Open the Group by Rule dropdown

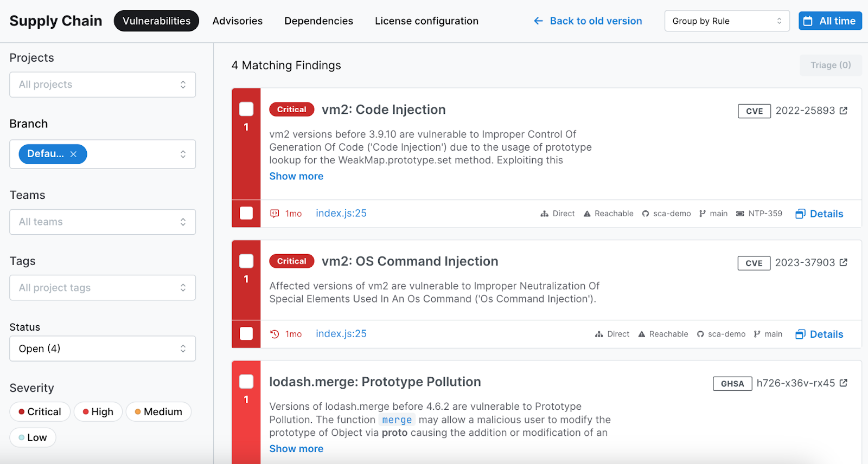point(727,21)
